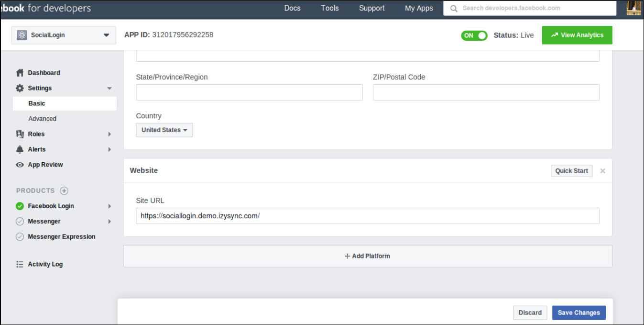Click the Quick Start button
The height and width of the screenshot is (325, 644).
coord(571,171)
